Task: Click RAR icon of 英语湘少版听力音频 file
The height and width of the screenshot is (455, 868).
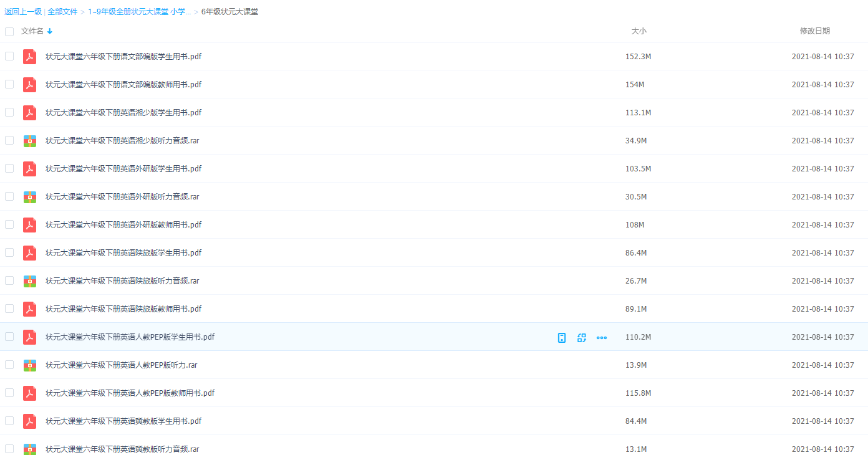Action: [30, 141]
